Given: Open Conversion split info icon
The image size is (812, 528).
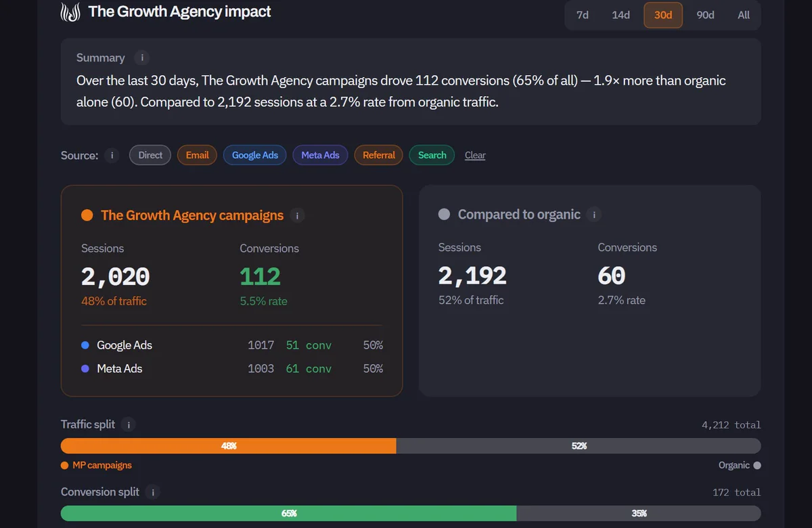Looking at the screenshot, I should pos(153,492).
